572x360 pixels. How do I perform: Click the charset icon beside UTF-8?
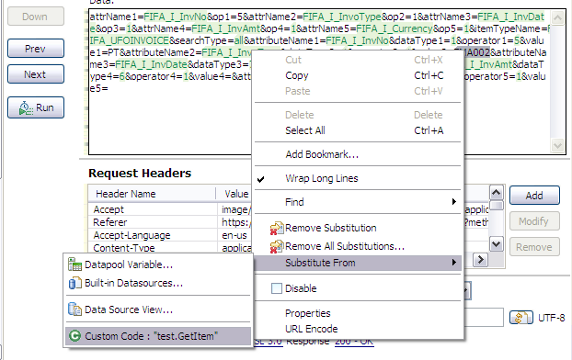click(x=521, y=317)
